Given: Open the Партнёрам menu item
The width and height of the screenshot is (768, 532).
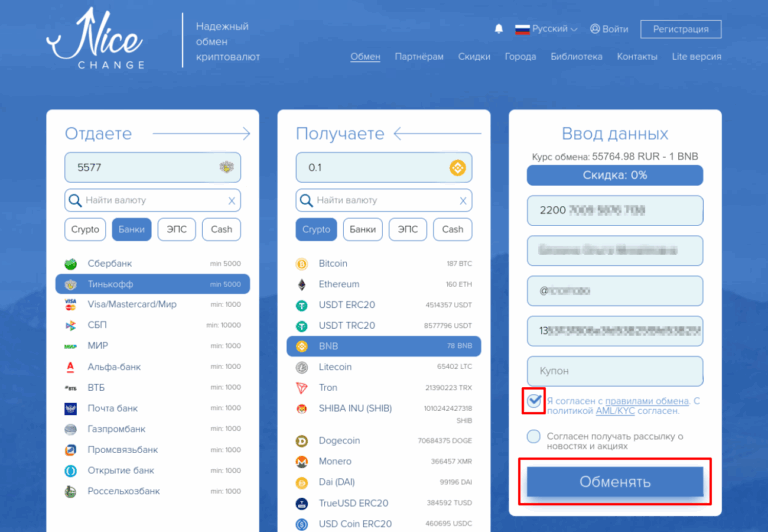Looking at the screenshot, I should [419, 56].
